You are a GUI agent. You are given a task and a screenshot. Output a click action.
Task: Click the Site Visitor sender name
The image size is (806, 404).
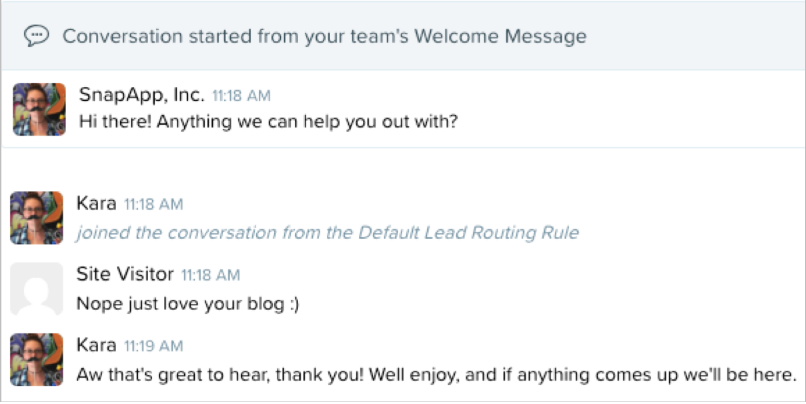pos(125,274)
